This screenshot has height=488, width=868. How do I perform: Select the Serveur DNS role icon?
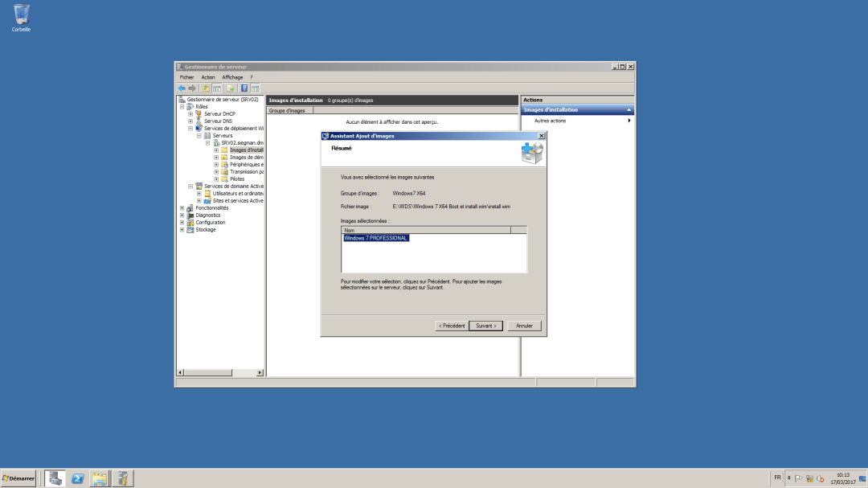click(197, 121)
